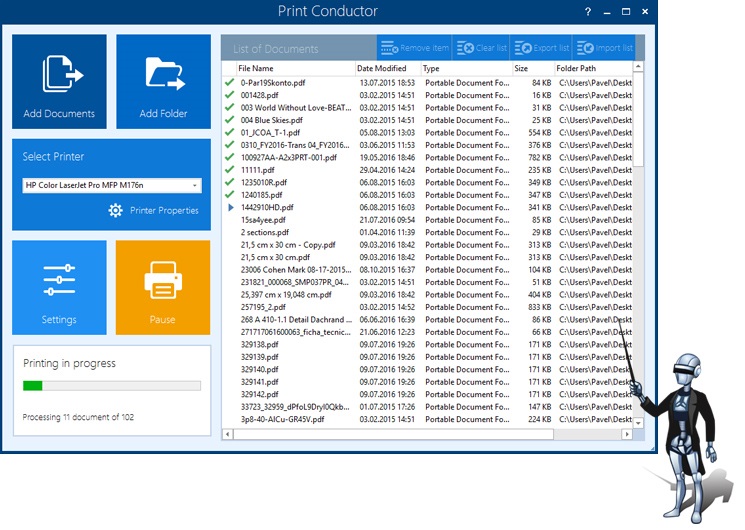Select file 33723_32959_dPfoL9DryI0Qkb
The image size is (745, 530).
coord(295,407)
